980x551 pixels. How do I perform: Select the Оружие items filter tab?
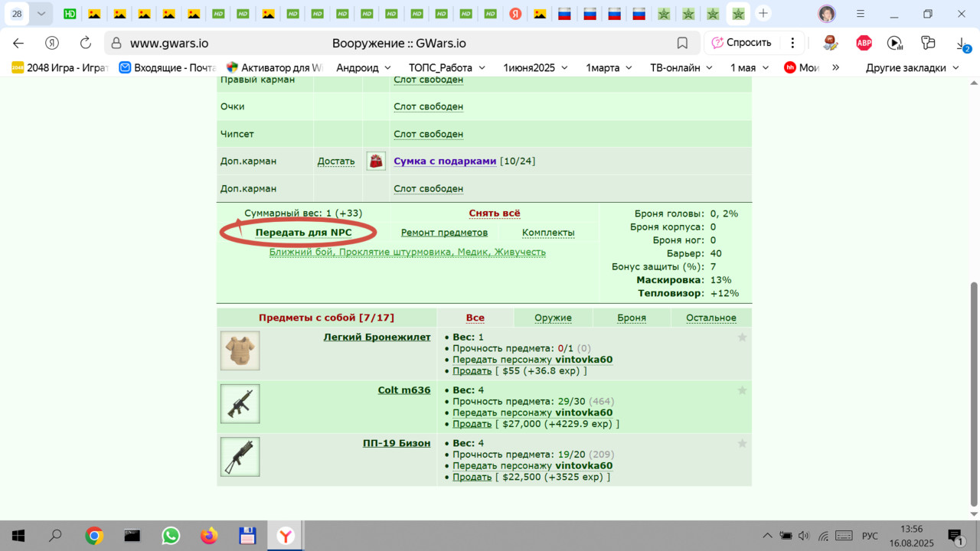(553, 318)
